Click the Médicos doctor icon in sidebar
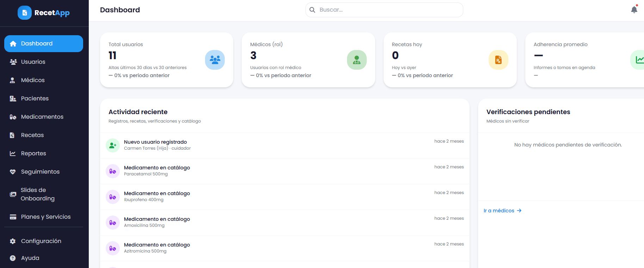The height and width of the screenshot is (268, 644). 13,80
